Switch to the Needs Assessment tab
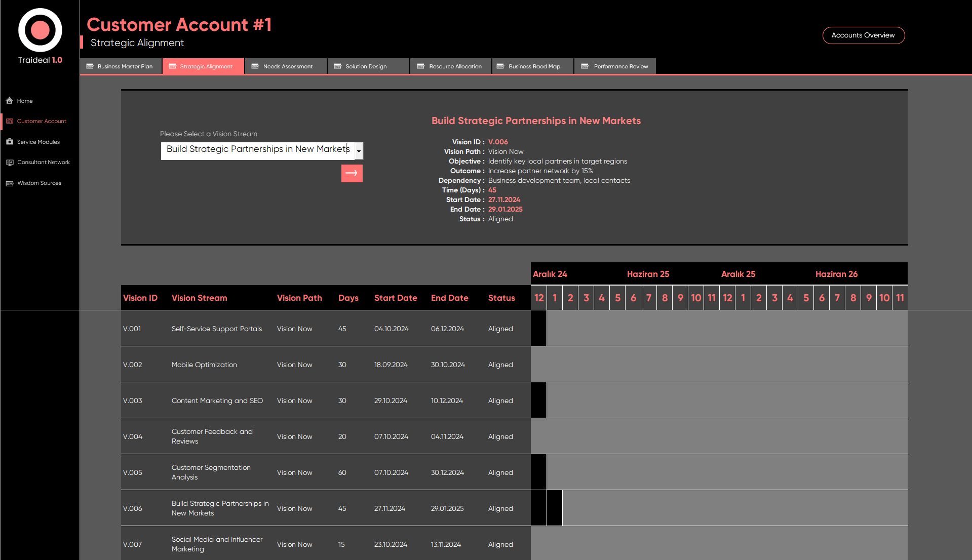 286,66
